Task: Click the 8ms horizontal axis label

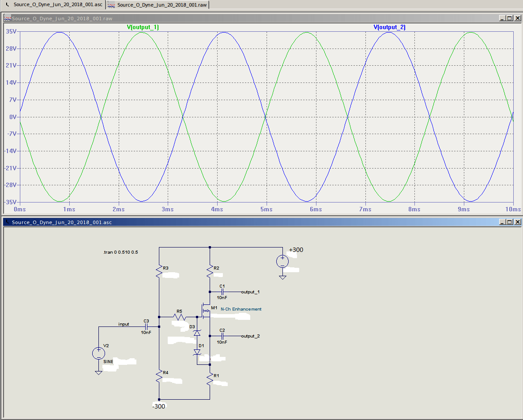Action: pyautogui.click(x=414, y=209)
